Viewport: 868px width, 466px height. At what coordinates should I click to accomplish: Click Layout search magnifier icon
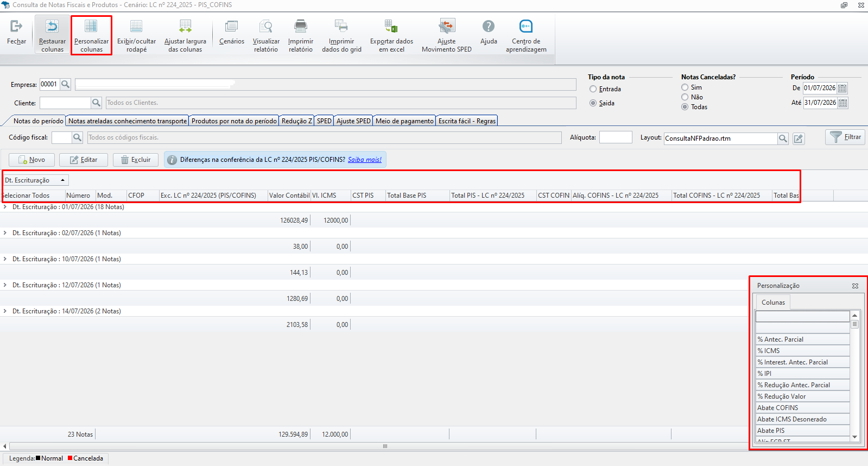click(783, 138)
